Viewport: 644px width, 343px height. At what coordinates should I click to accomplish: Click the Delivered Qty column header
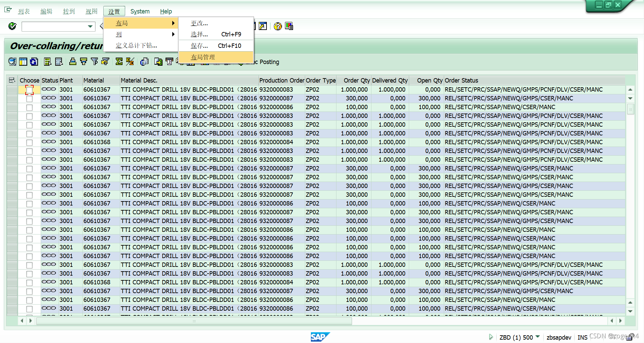tap(390, 81)
